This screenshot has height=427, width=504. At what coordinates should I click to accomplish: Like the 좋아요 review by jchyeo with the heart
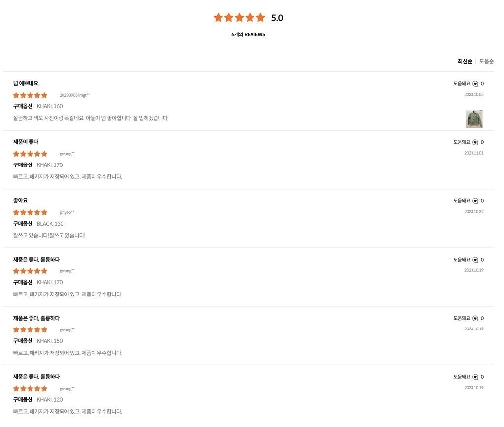point(475,201)
